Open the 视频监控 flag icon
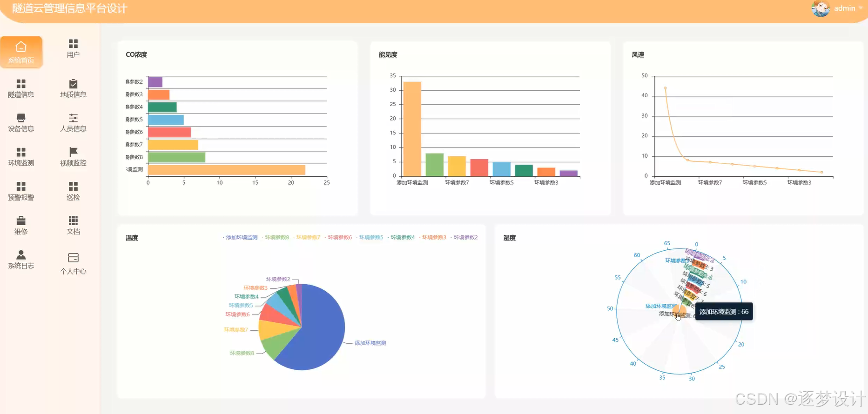Viewport: 868px width, 414px height. [73, 152]
